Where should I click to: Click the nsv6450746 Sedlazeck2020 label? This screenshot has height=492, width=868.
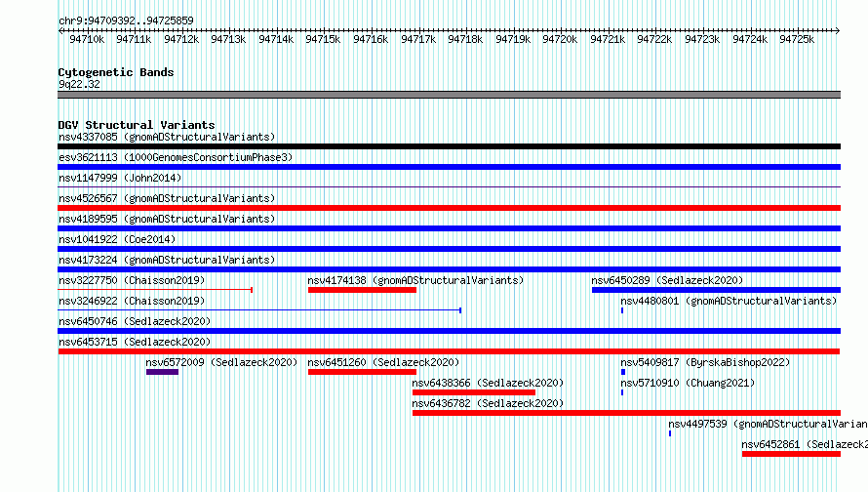coord(135,321)
